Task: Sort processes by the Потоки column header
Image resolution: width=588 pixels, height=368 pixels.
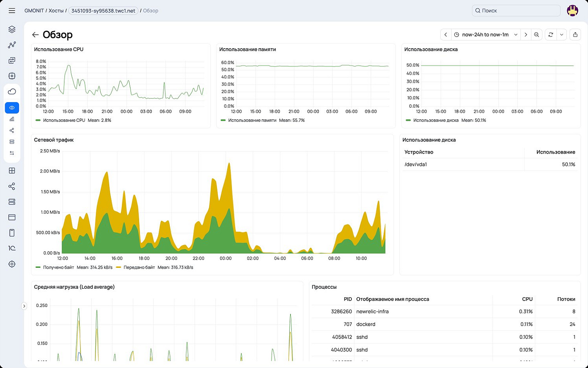Action: click(x=566, y=299)
